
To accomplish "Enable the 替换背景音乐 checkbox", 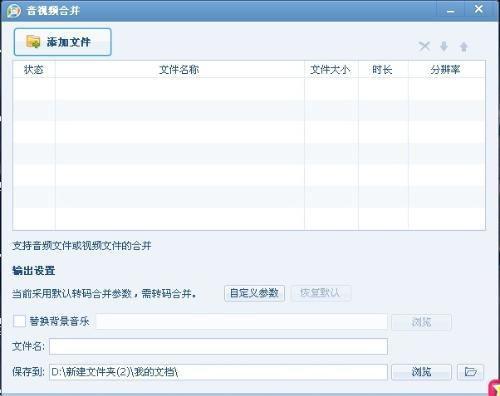I will (x=19, y=321).
